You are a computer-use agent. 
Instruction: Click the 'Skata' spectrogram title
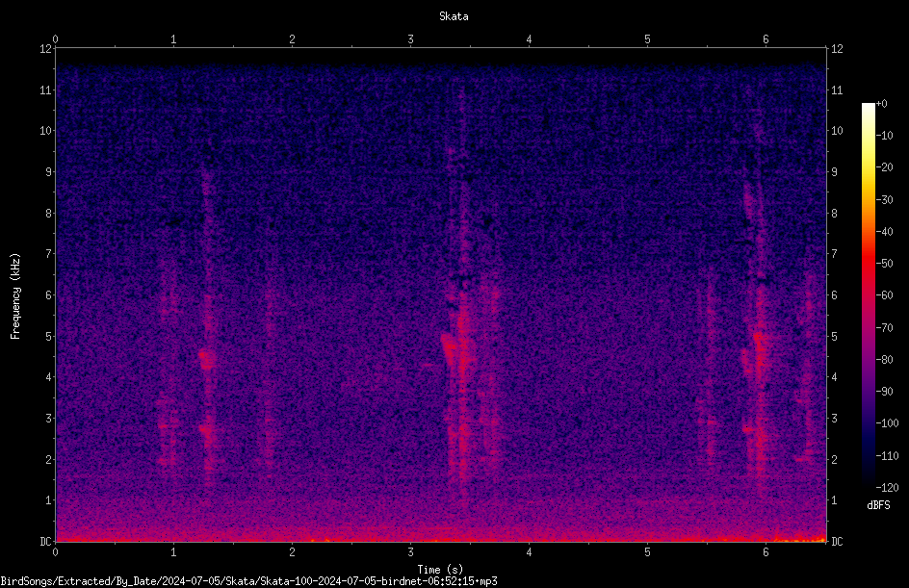454,16
